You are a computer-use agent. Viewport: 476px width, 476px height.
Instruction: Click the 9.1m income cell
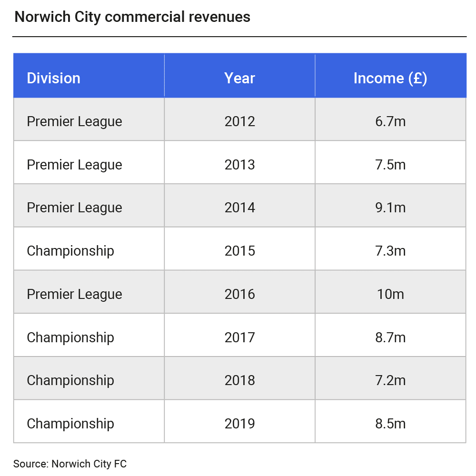click(390, 208)
